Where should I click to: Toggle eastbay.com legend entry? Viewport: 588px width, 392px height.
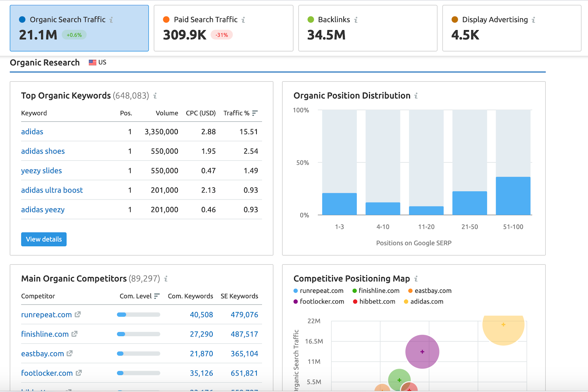[430, 291]
